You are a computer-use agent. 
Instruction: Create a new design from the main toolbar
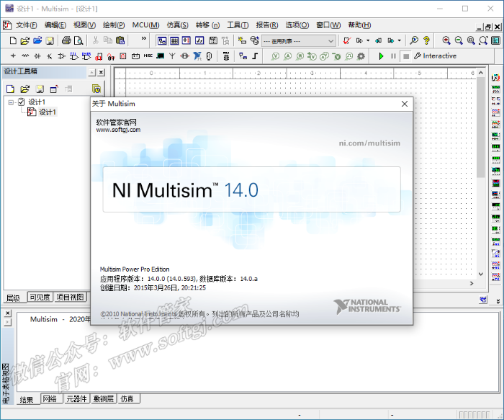pyautogui.click(x=13, y=40)
